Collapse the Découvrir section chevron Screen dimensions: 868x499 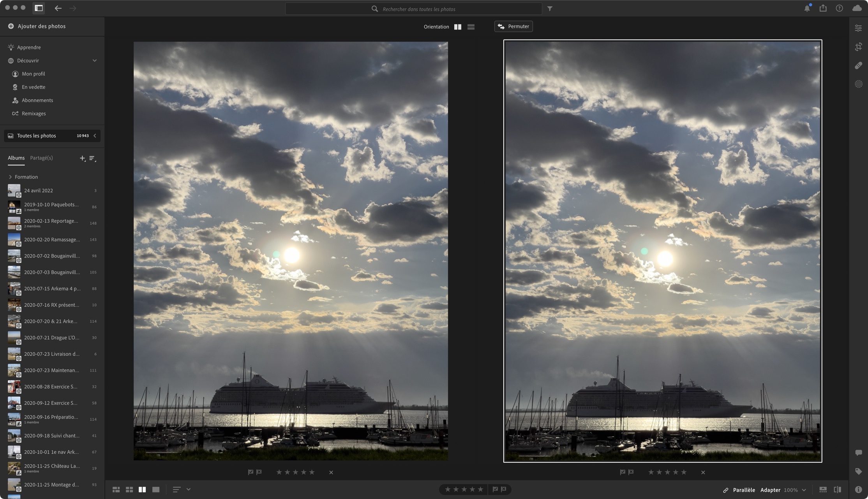click(x=95, y=61)
